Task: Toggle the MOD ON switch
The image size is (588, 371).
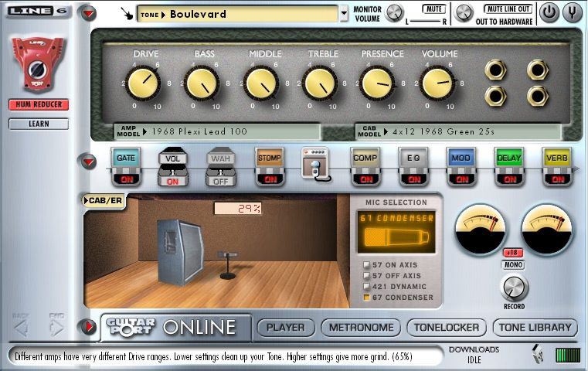Action: tap(461, 179)
